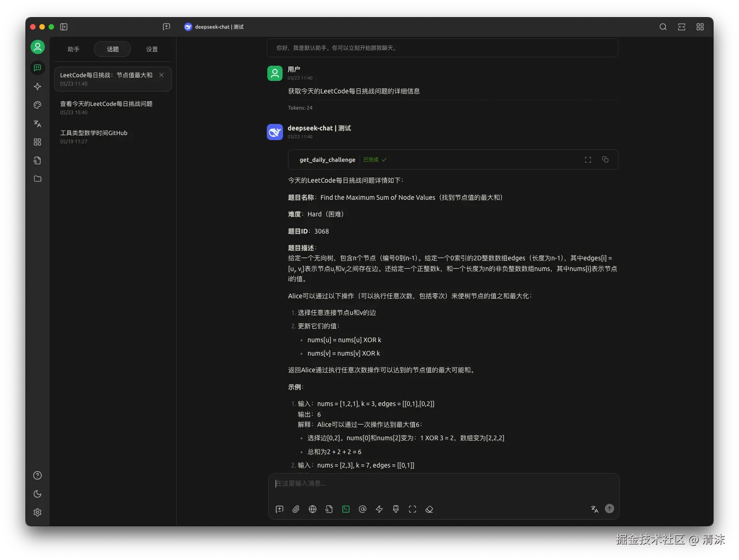Select topic LeetCode每日挑战：节点值最大和

point(113,79)
